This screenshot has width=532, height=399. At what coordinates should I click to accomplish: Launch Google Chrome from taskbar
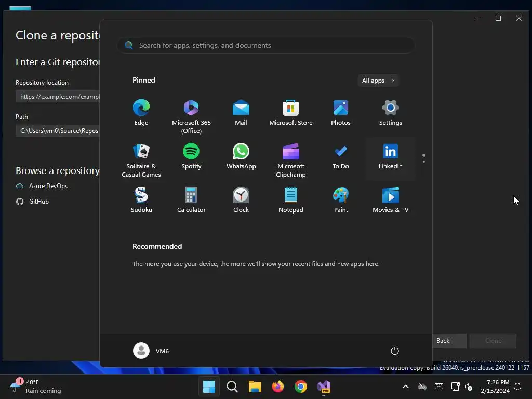click(x=301, y=387)
